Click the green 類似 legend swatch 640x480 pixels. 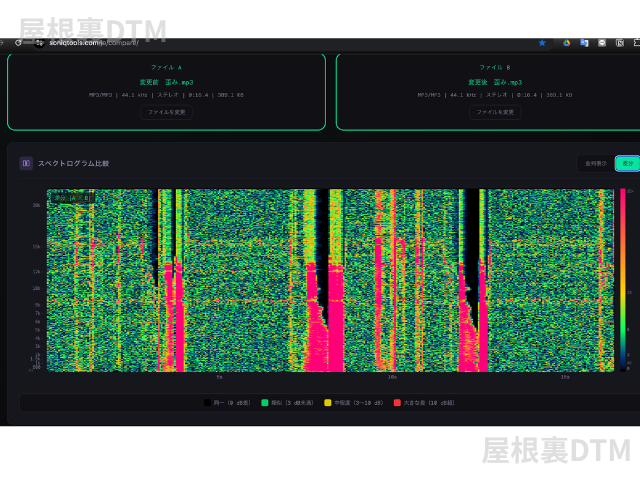click(x=264, y=403)
